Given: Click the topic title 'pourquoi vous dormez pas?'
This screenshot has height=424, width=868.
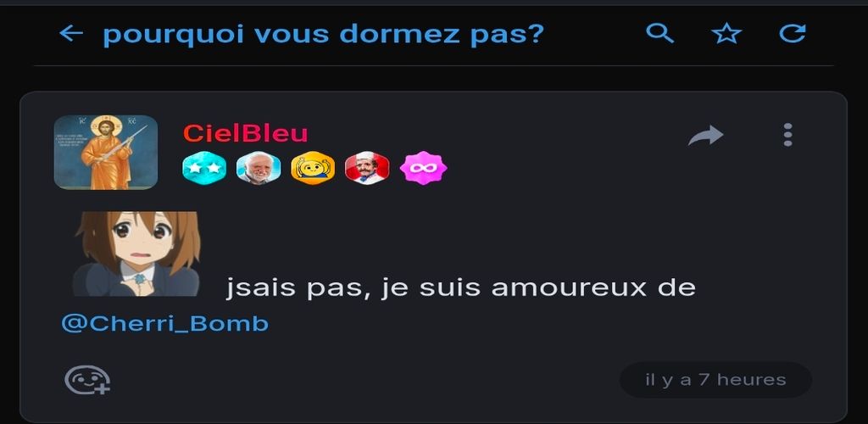Looking at the screenshot, I should (324, 34).
